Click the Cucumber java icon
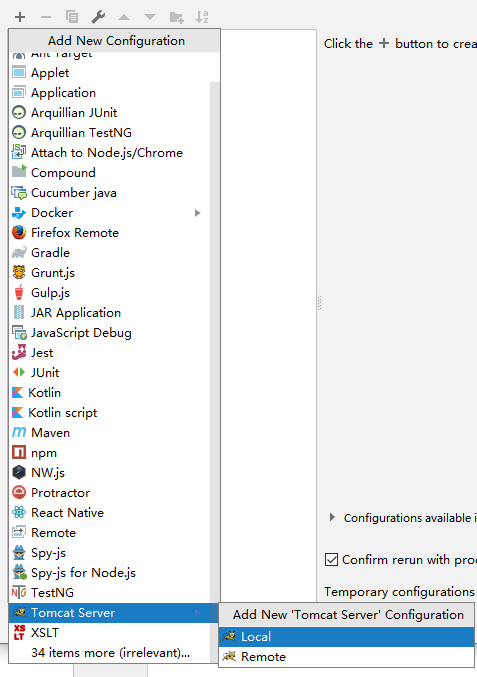The width and height of the screenshot is (477, 677). [x=19, y=193]
